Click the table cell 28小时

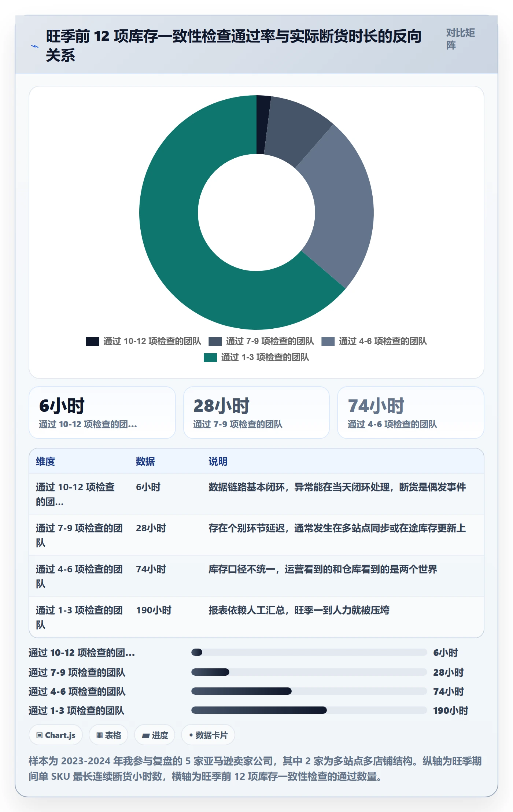pos(151,528)
